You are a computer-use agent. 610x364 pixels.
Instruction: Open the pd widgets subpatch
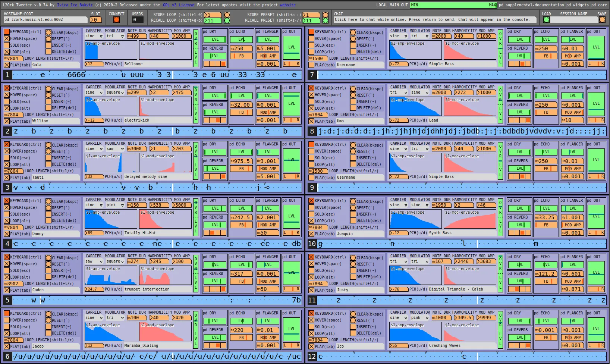(578, 5)
